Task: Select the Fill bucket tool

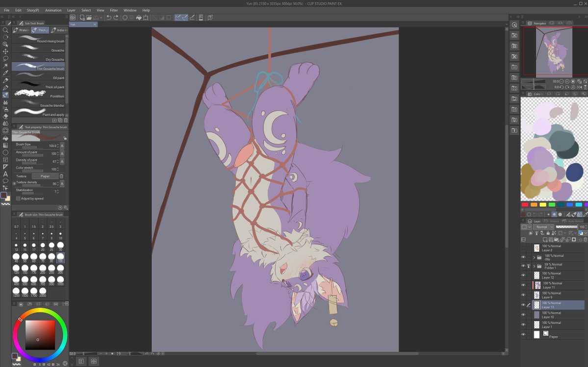Action: (x=5, y=138)
